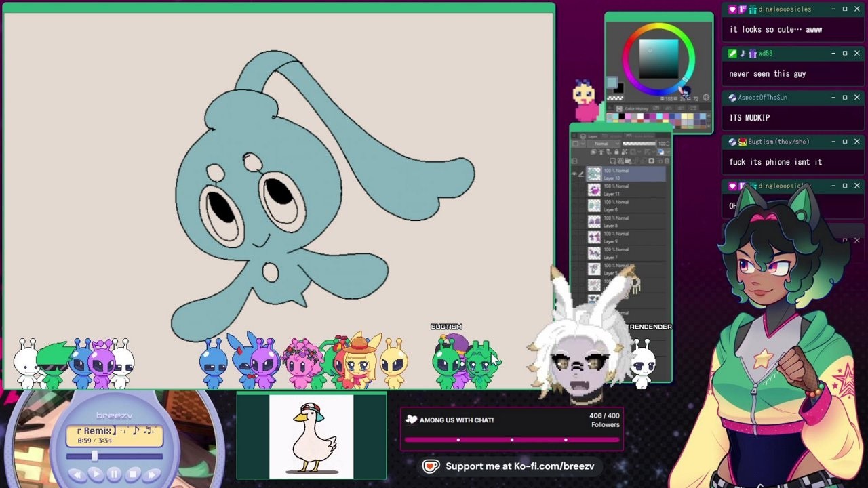Toggle visibility eye of Layer 10
Screen dimensions: 868x488
pos(574,174)
